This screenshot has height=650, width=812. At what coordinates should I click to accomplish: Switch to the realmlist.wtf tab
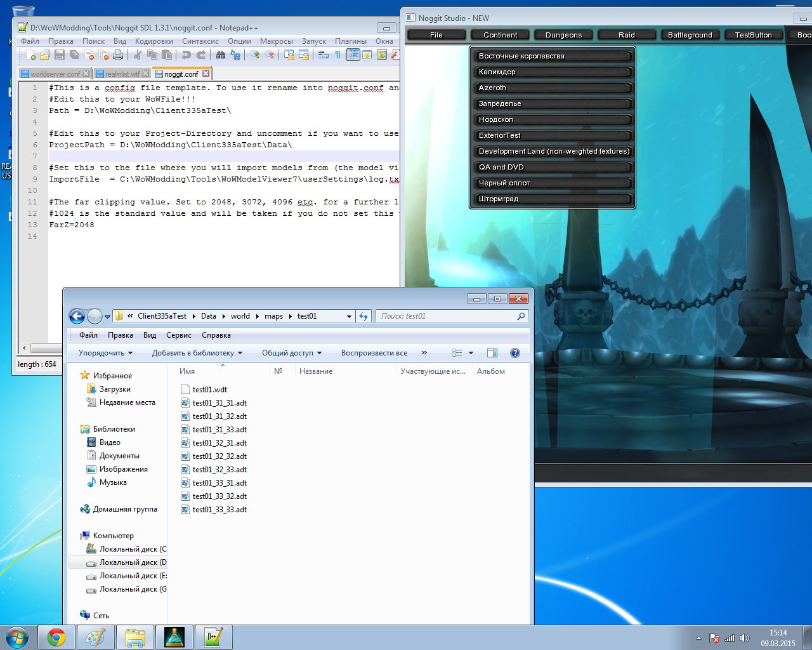122,74
